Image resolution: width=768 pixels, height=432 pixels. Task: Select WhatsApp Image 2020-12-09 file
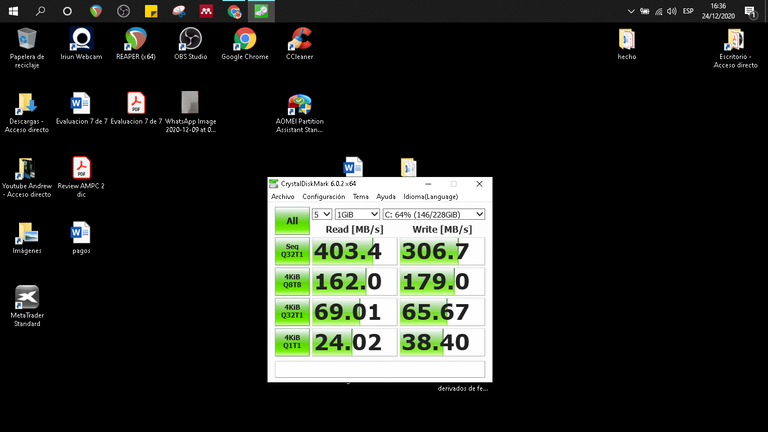[x=191, y=112]
